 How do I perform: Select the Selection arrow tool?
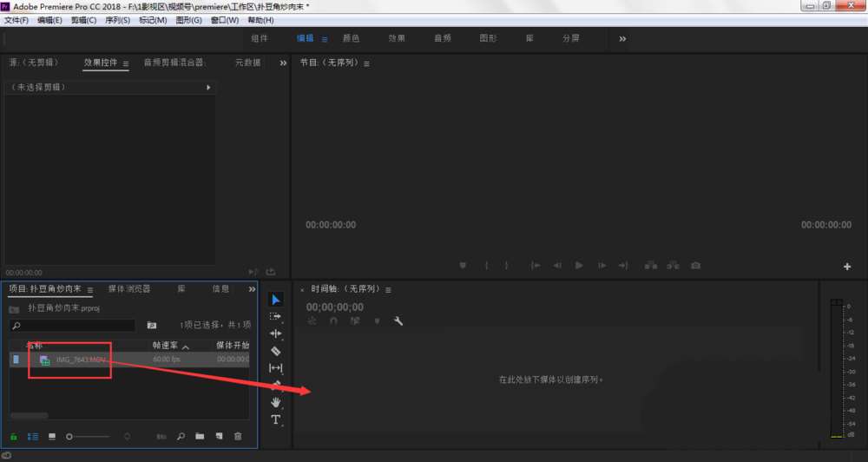click(276, 300)
